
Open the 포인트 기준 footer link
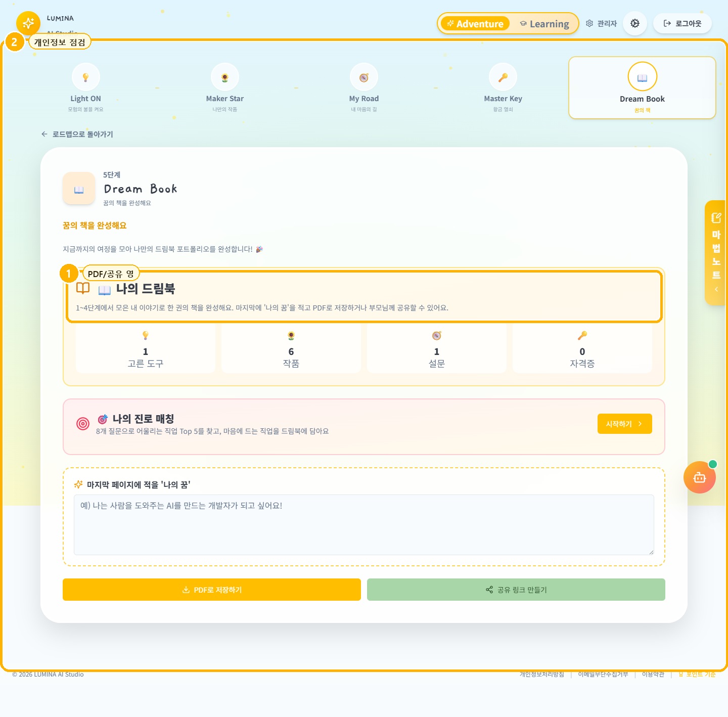697,675
